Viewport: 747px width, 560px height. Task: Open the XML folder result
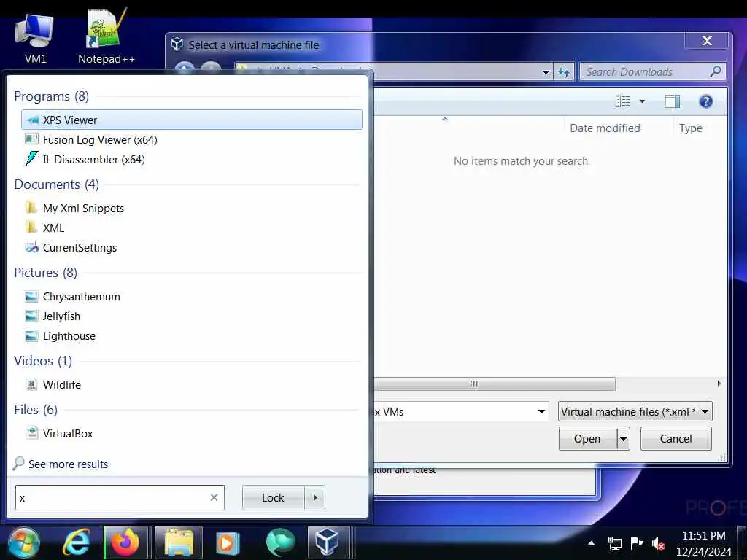192,227
